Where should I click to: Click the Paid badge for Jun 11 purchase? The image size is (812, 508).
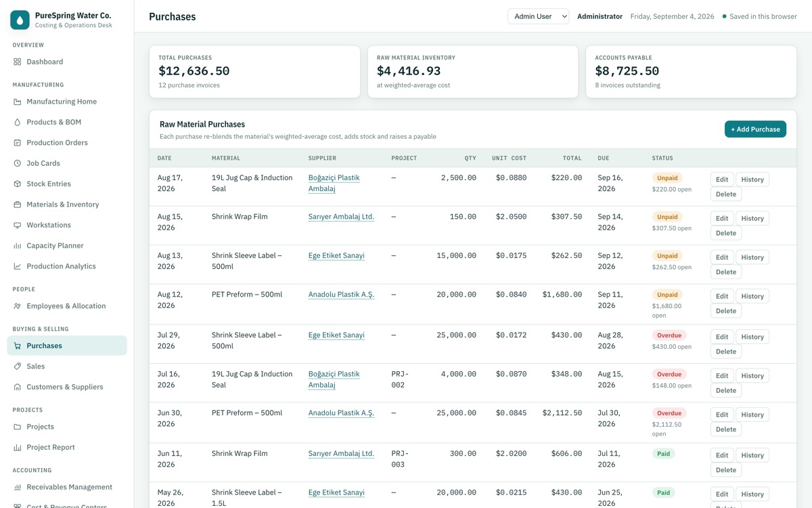tap(664, 454)
